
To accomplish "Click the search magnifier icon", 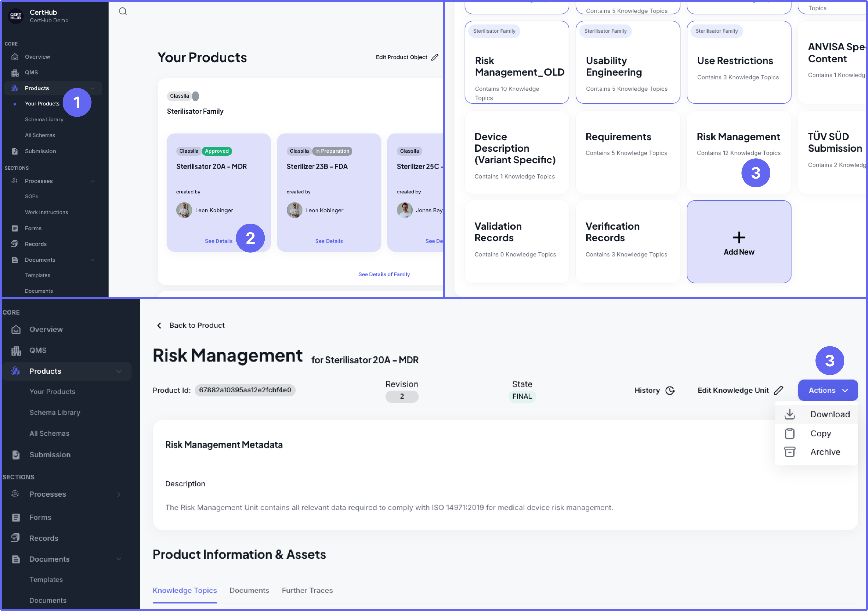I will click(123, 11).
